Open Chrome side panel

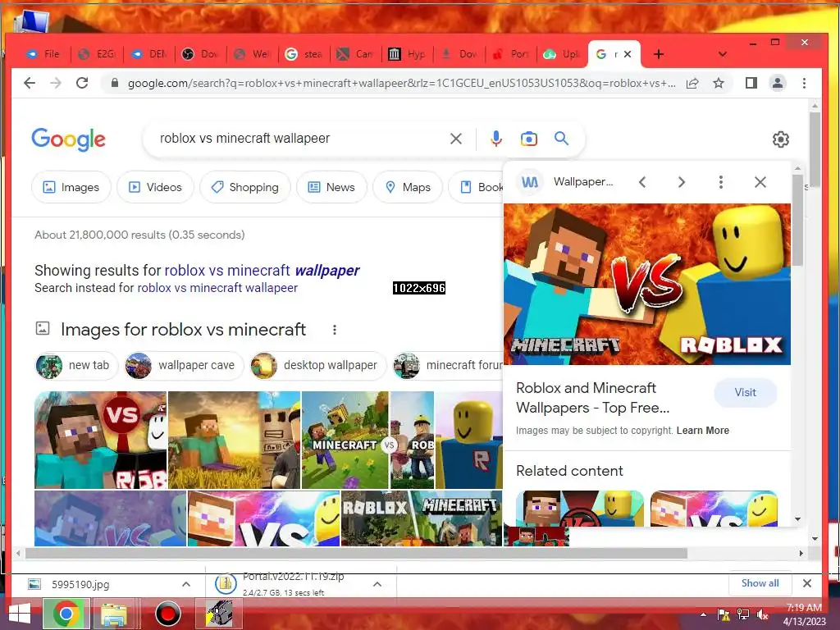[x=751, y=83]
